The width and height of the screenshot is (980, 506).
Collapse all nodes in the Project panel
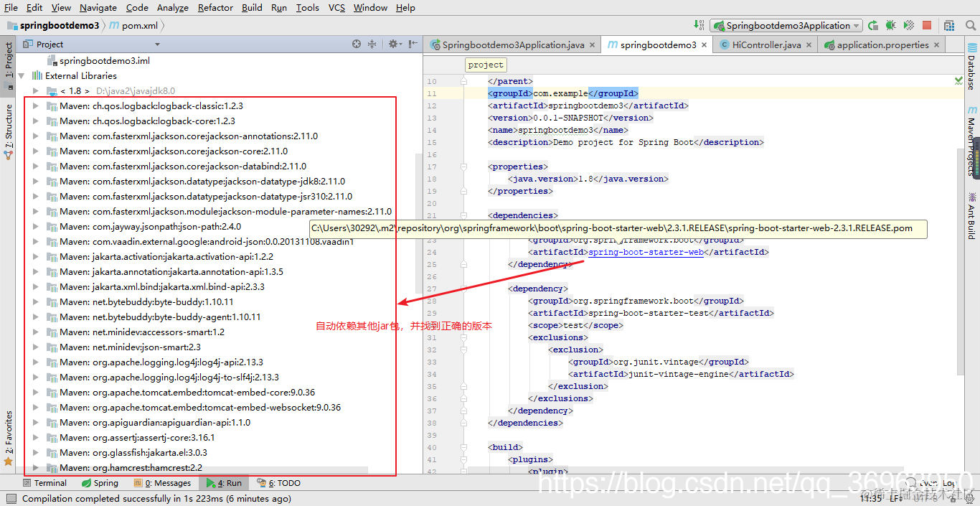click(x=372, y=44)
